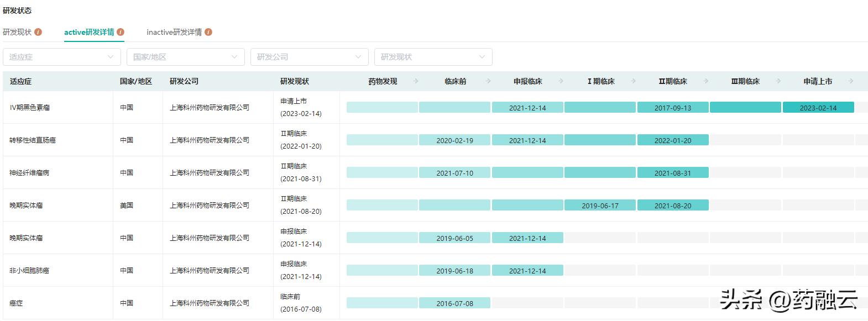
Task: Click 2019-06-05 临床前 bar
Action: pyautogui.click(x=454, y=238)
